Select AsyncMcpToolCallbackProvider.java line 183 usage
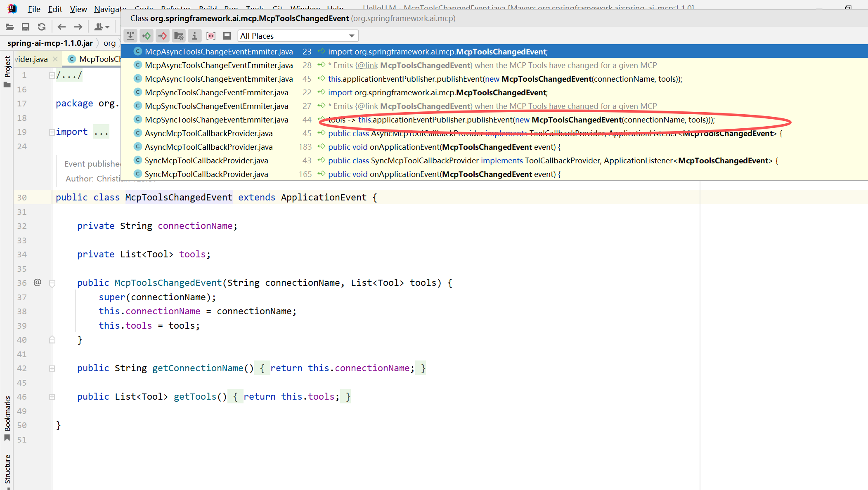 coord(494,147)
